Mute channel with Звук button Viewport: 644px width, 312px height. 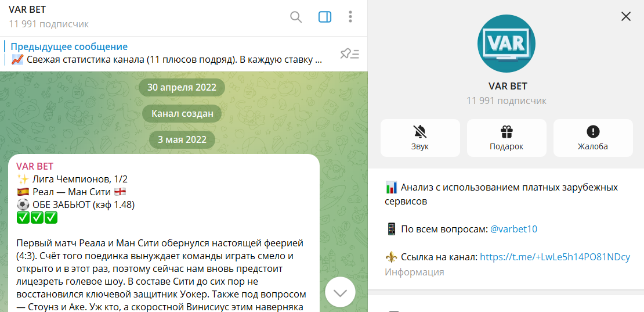(x=420, y=138)
